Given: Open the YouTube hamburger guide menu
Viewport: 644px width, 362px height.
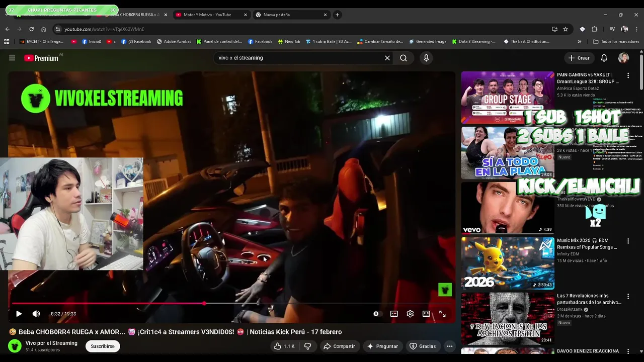Looking at the screenshot, I should pos(12,58).
